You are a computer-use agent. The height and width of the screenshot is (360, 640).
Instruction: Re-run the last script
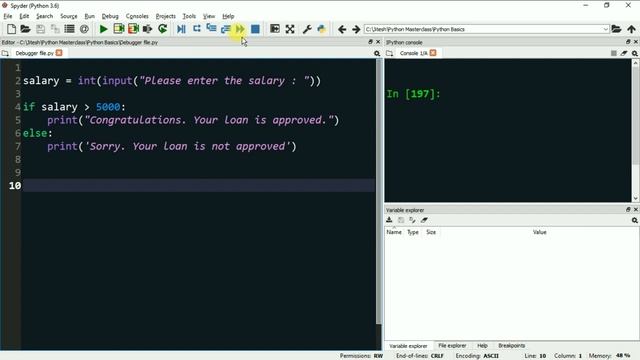(162, 29)
